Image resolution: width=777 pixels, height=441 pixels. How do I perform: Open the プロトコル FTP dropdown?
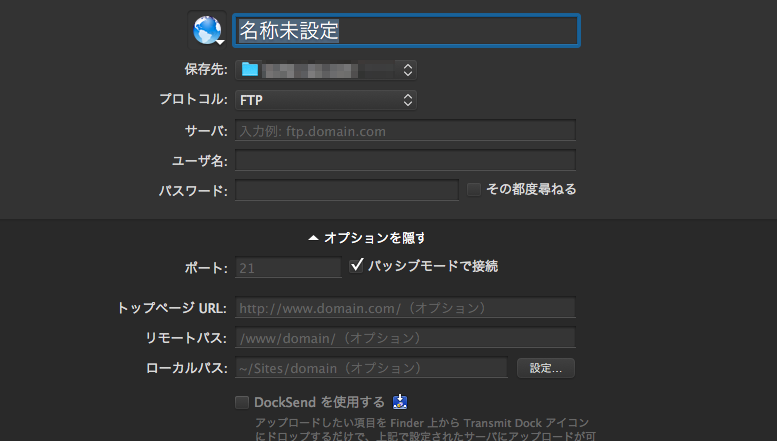pos(326,100)
